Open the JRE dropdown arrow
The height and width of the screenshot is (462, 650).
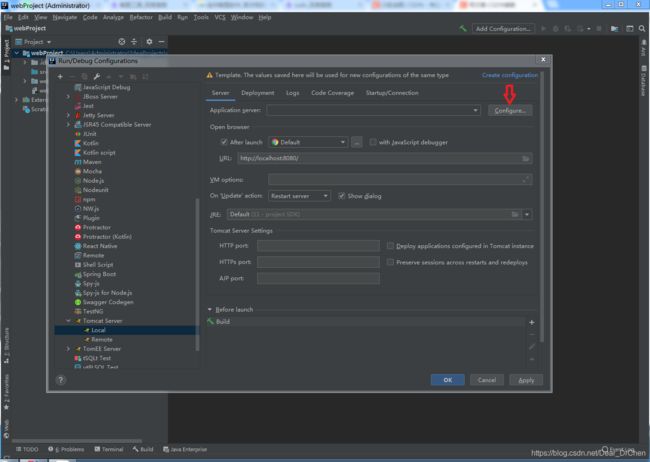tap(527, 214)
